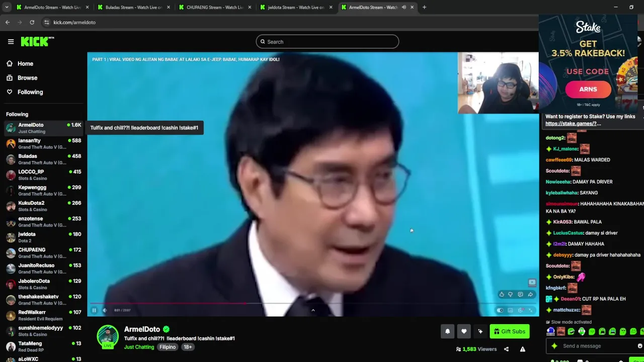Click the share icon beside Viewers
The height and width of the screenshot is (362, 644).
coord(506,349)
